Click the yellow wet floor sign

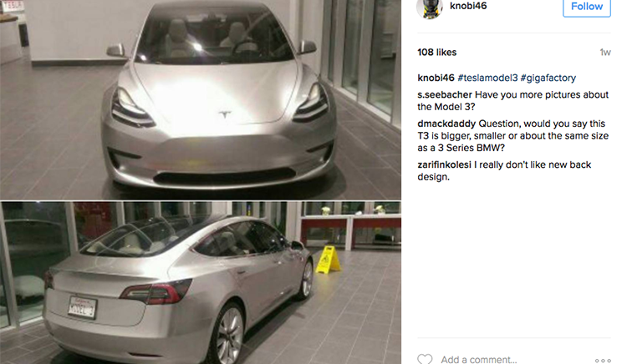[x=328, y=260]
